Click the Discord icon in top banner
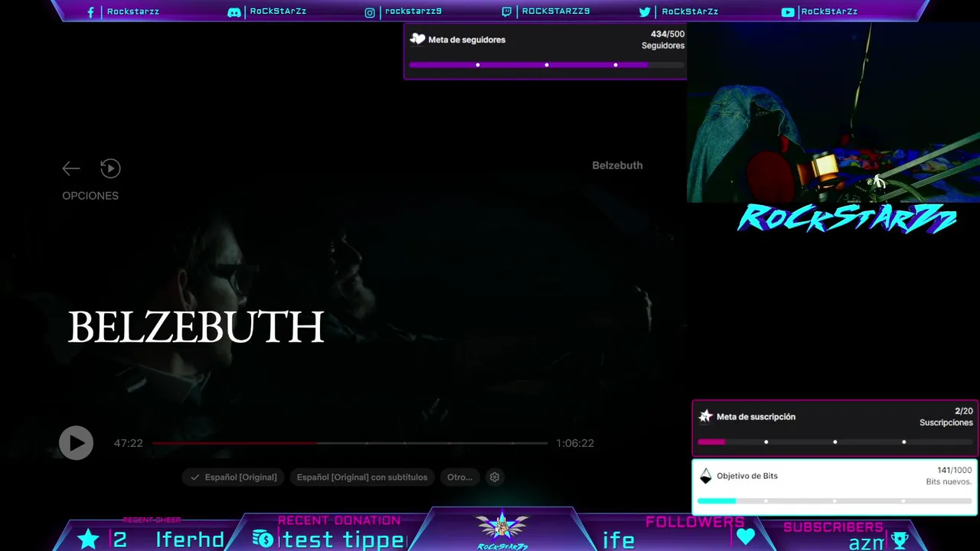Viewport: 980px width, 551px height. point(234,12)
